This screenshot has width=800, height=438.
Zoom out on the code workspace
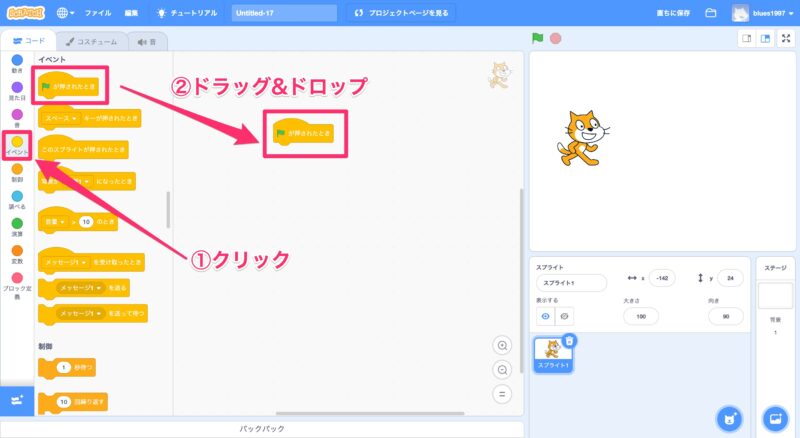pos(503,369)
